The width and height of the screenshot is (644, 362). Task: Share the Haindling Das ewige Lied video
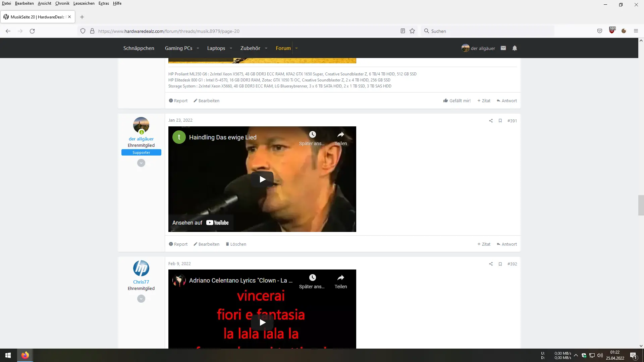click(x=341, y=138)
